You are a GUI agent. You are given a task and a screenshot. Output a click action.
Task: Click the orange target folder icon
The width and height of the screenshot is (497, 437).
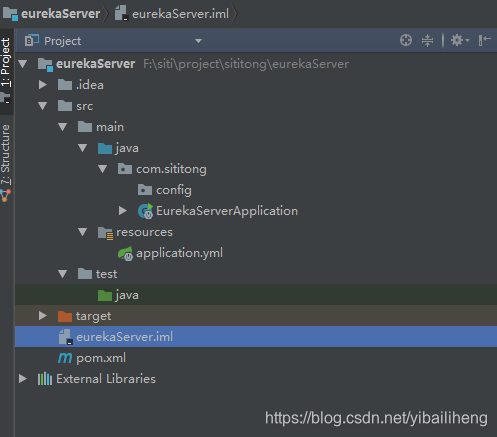pyautogui.click(x=65, y=316)
